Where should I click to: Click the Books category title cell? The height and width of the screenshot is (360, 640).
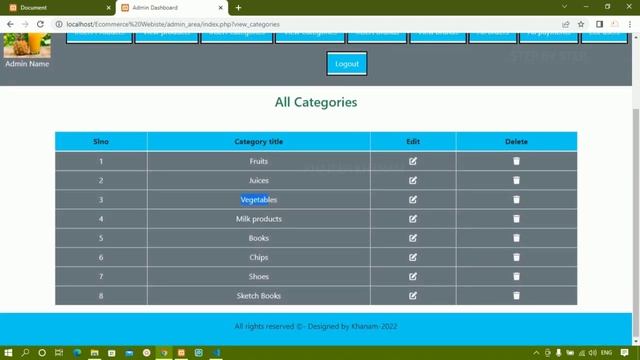(259, 238)
